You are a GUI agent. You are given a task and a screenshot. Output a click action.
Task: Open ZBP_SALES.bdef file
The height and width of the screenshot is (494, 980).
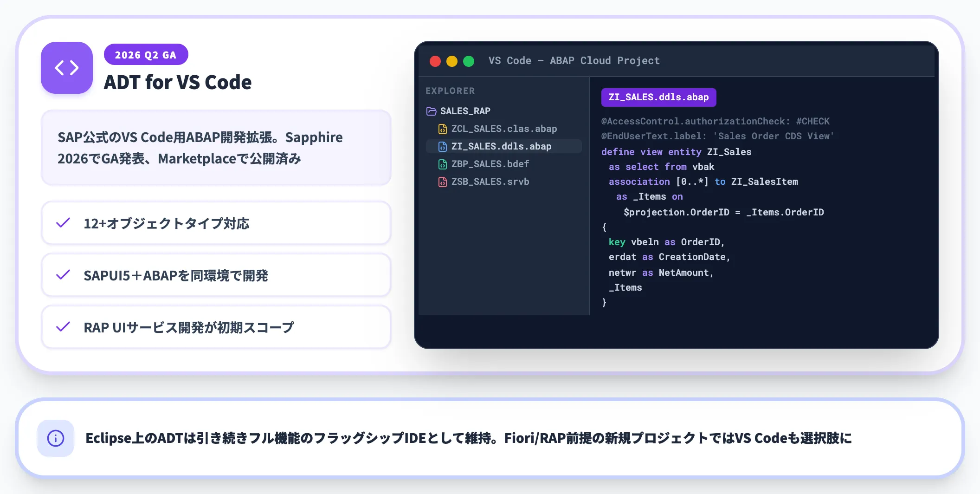point(504,164)
